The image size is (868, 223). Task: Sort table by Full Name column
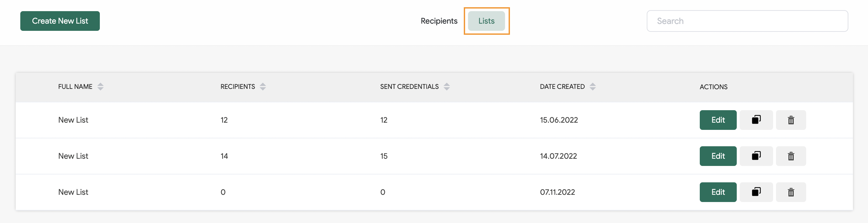coord(100,87)
